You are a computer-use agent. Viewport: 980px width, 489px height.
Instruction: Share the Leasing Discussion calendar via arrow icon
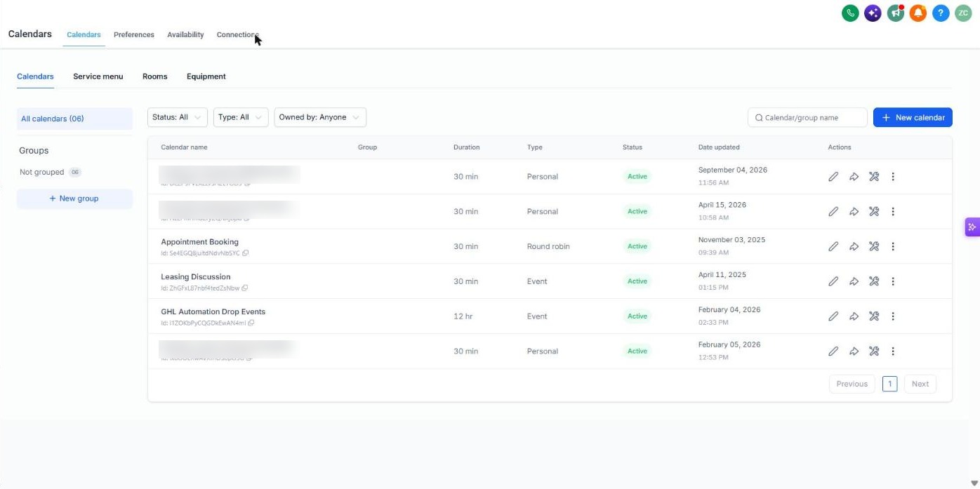[854, 281]
